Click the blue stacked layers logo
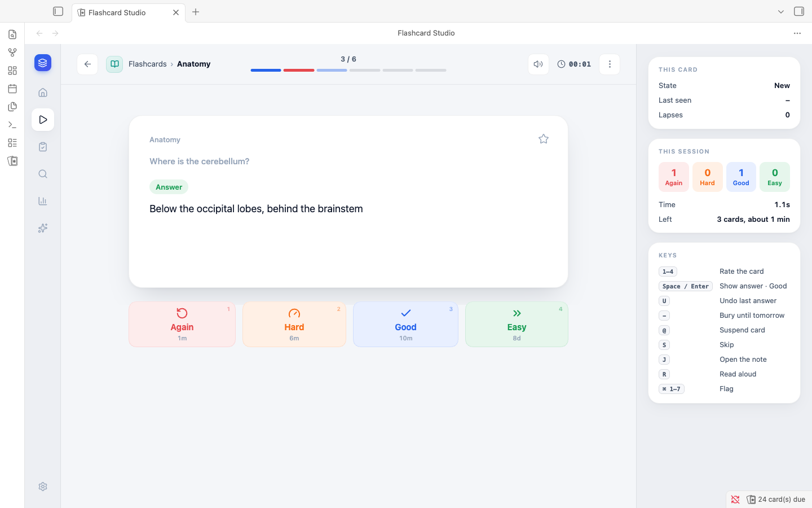This screenshot has height=508, width=812. [x=43, y=63]
